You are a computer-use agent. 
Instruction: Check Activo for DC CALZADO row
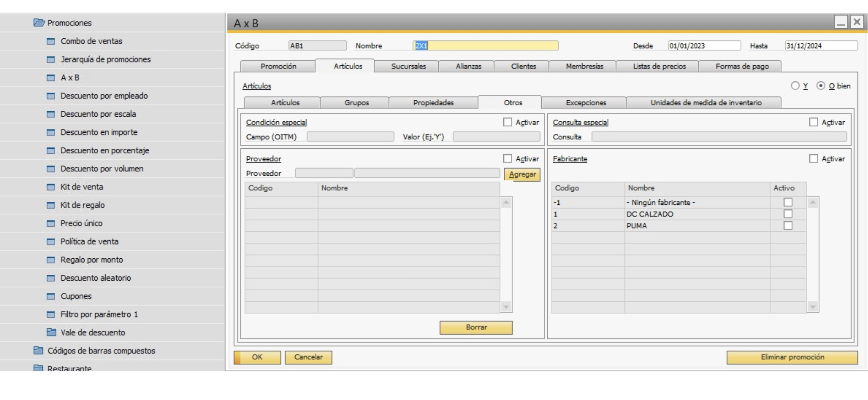click(x=788, y=214)
